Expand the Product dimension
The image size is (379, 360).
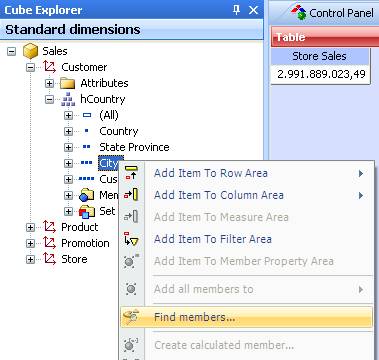30,228
